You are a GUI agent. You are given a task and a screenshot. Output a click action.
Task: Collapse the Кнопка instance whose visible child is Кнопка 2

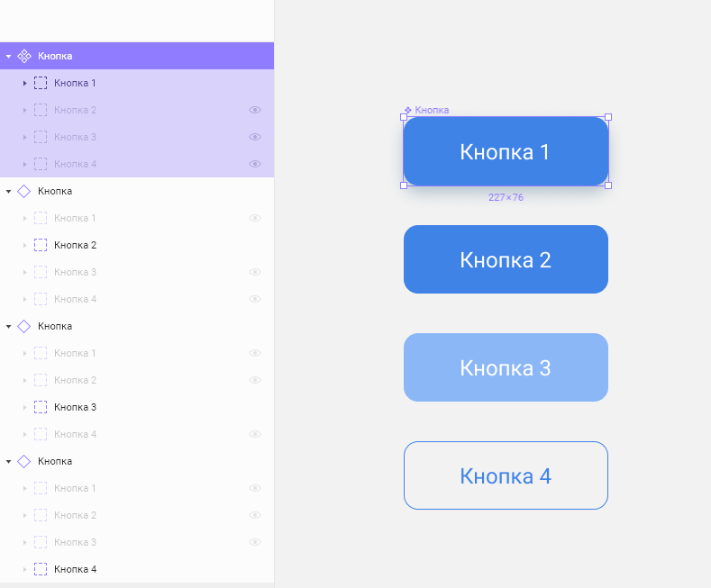[x=8, y=192]
